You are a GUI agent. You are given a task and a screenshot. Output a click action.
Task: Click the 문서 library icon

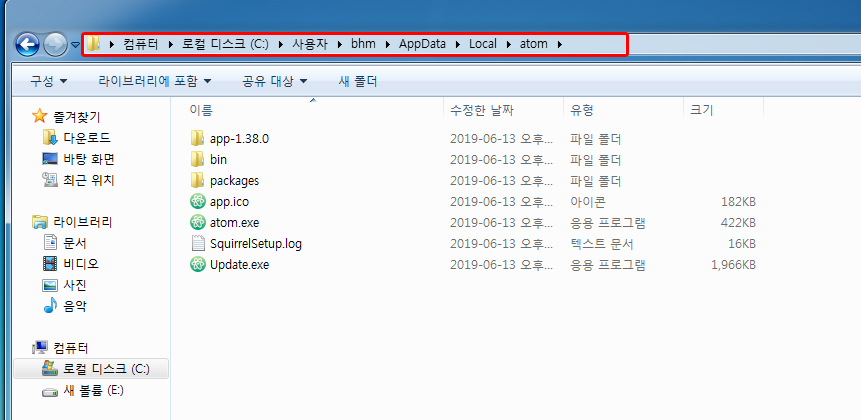[x=50, y=242]
